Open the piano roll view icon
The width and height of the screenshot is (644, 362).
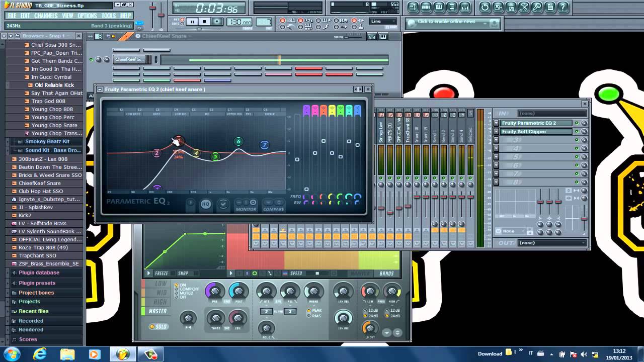pyautogui.click(x=439, y=7)
